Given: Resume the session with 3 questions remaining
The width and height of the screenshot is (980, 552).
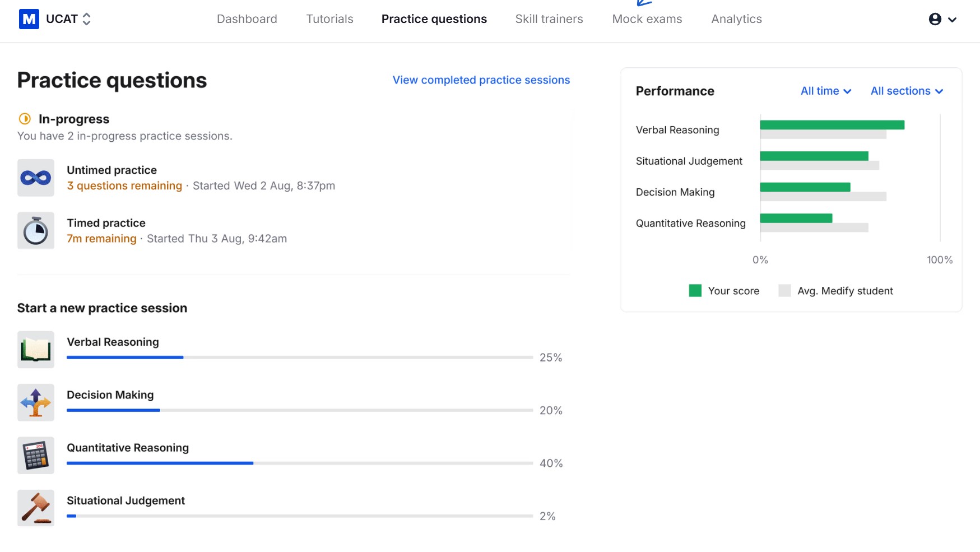Looking at the screenshot, I should pyautogui.click(x=124, y=185).
